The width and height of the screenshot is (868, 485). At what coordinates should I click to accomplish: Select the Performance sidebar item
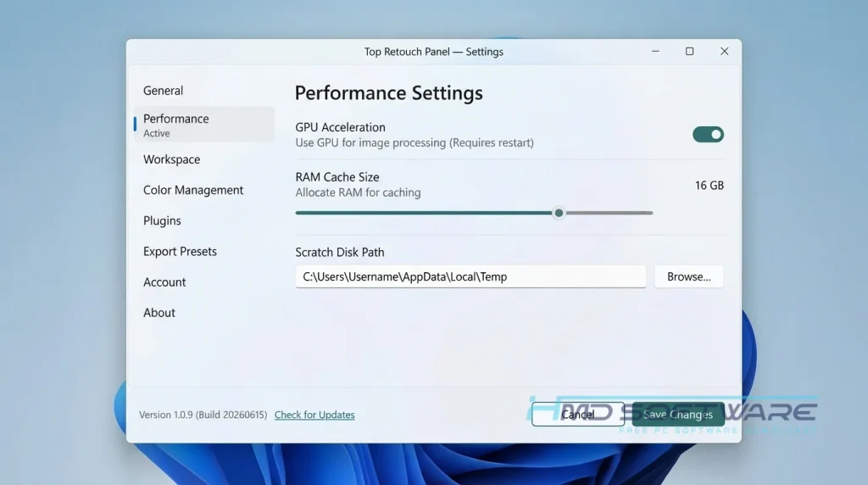point(203,125)
